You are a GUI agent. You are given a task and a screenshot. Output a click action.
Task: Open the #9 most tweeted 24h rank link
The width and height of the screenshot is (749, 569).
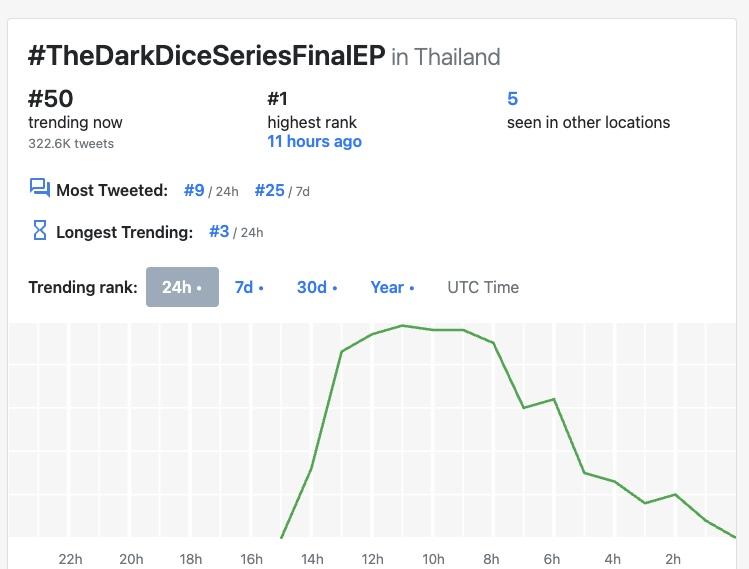click(x=194, y=190)
